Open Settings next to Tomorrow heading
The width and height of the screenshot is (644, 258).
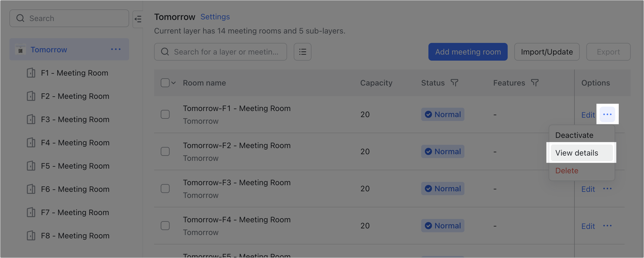point(215,17)
